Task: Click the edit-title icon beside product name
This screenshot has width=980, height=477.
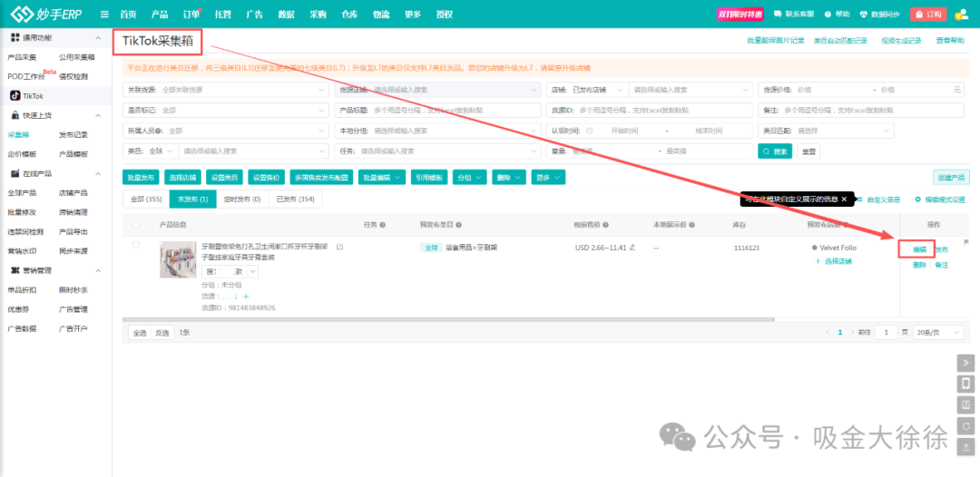Action: [x=340, y=248]
